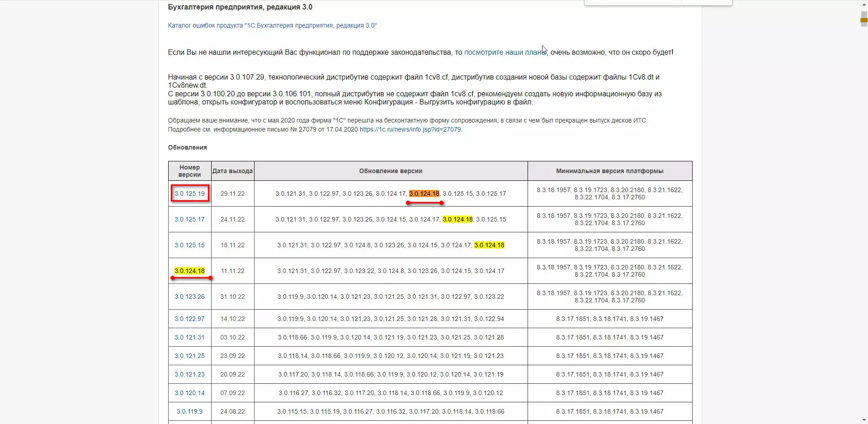Viewport: 868px width, 424px height.
Task: Open the 1c.ru info letter 27079 URL
Action: coord(410,129)
